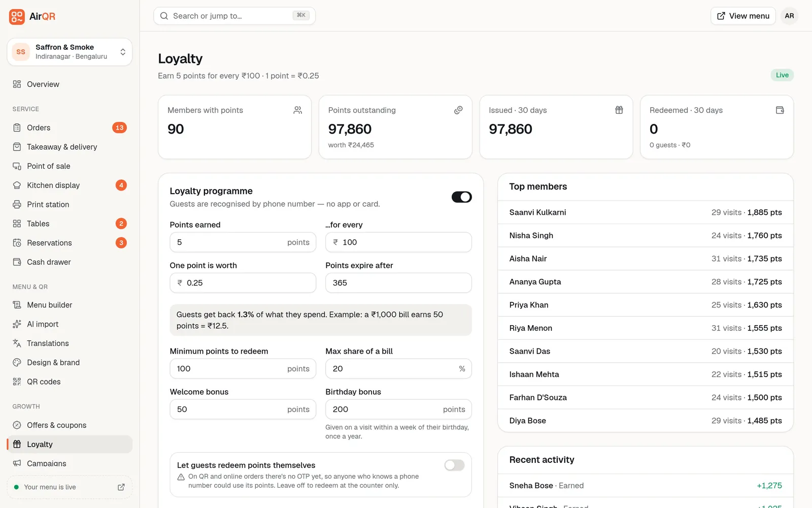This screenshot has height=508, width=812.
Task: Click the QR codes icon
Action: 17,382
